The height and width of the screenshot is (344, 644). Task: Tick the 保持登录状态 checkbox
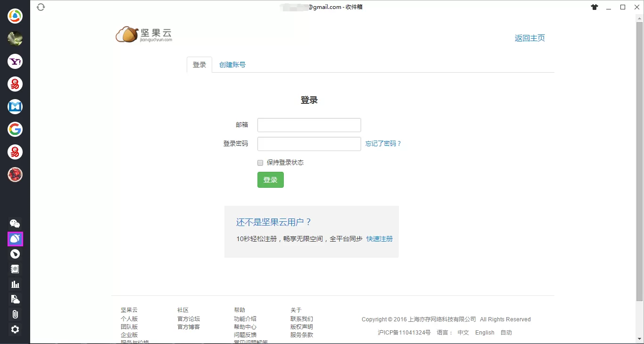(x=260, y=163)
